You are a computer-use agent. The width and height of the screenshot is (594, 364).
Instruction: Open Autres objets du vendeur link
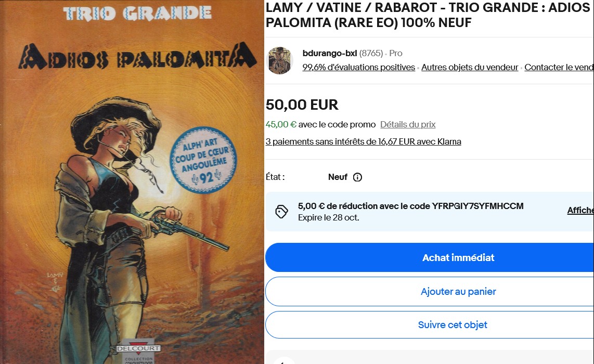click(470, 67)
